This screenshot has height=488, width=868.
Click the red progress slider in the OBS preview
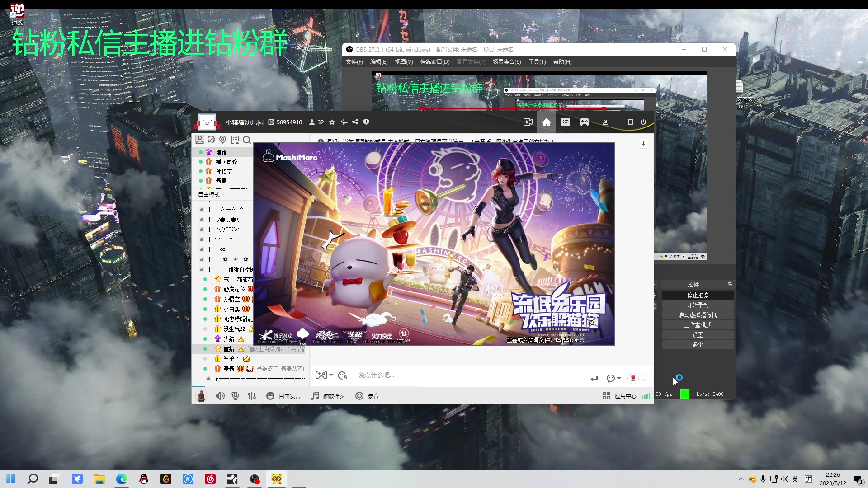[x=512, y=108]
